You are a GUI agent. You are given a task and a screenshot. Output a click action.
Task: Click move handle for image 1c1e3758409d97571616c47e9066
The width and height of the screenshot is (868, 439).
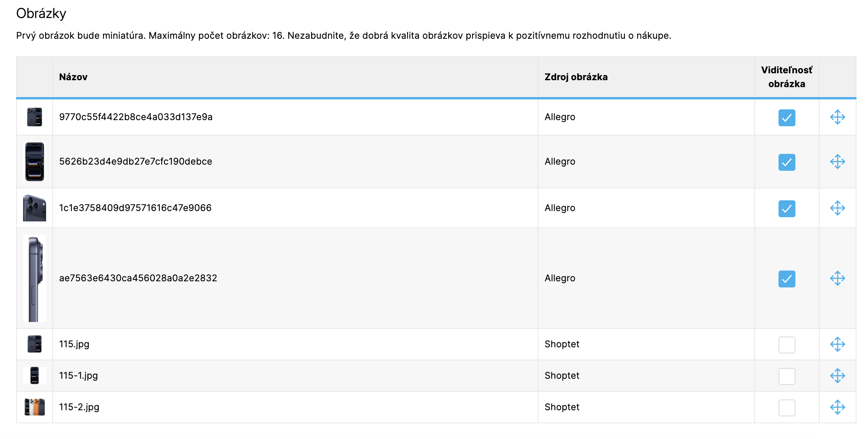tap(837, 208)
